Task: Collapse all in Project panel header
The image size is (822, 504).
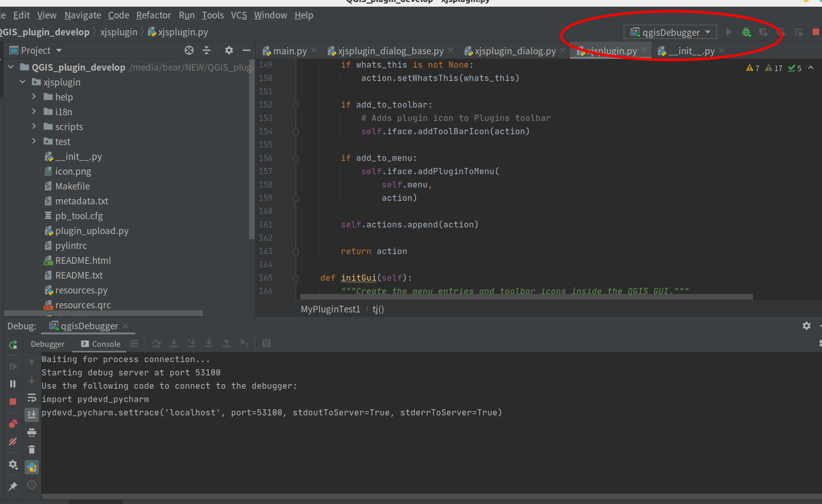Action: 207,50
